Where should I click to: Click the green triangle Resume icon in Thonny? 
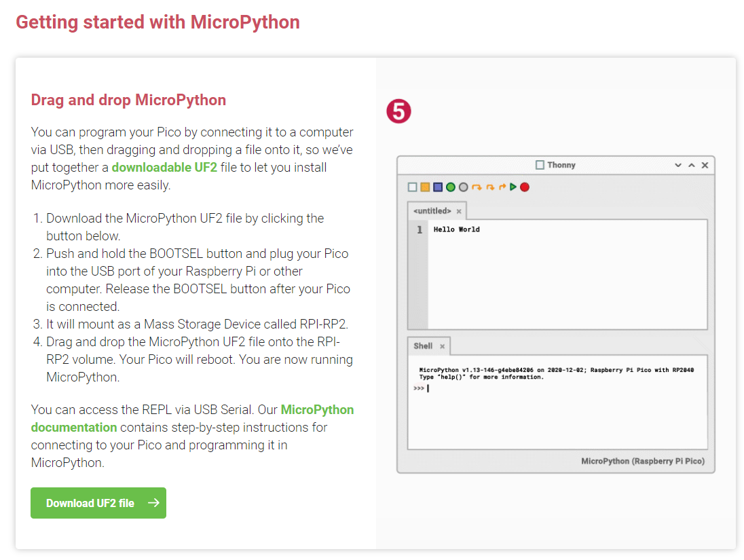click(513, 187)
